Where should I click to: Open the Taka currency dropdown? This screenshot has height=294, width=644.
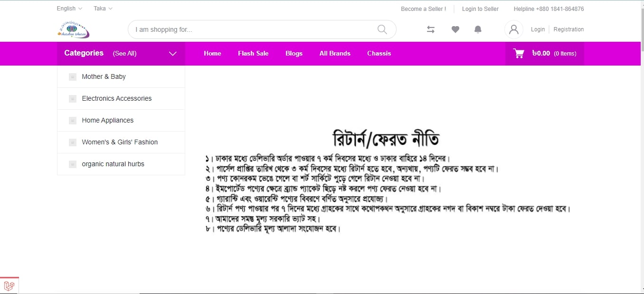(x=103, y=9)
